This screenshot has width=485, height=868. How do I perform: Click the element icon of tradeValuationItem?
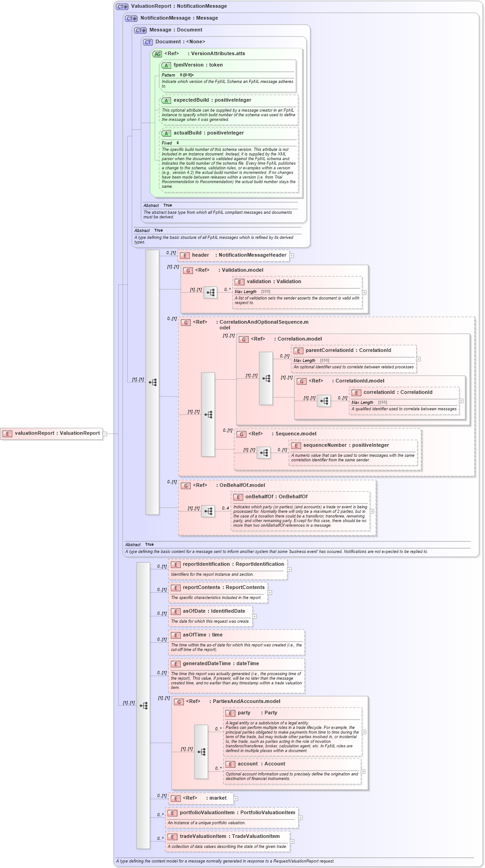click(x=172, y=837)
